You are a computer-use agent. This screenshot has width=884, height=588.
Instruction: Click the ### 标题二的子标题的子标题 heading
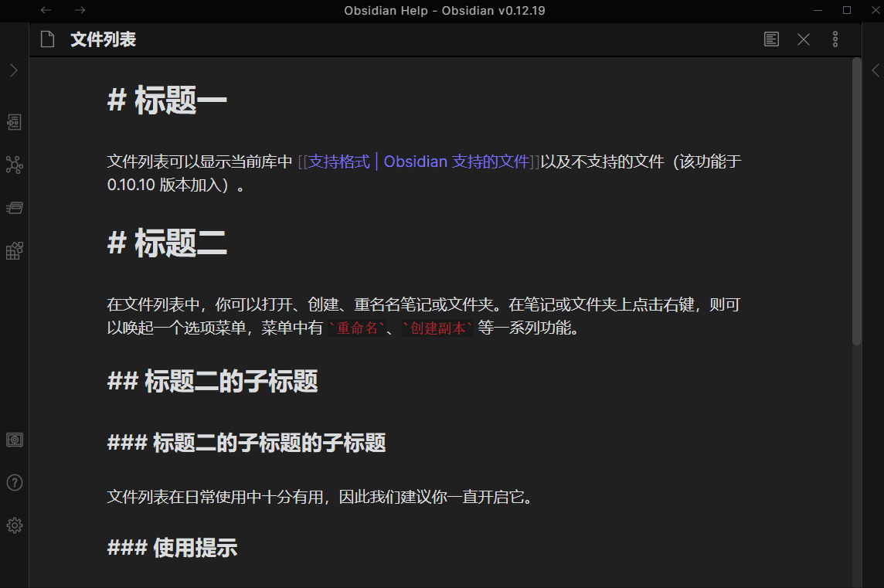pos(246,443)
